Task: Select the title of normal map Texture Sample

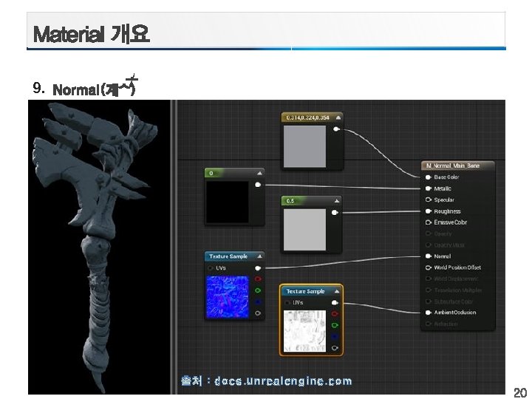Action: pos(228,256)
